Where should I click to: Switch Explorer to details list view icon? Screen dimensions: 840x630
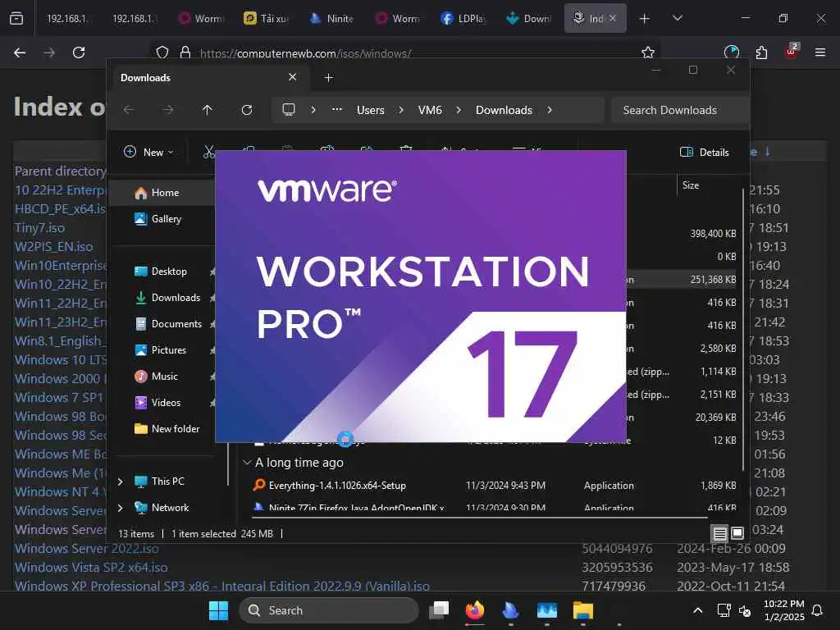pyautogui.click(x=719, y=533)
